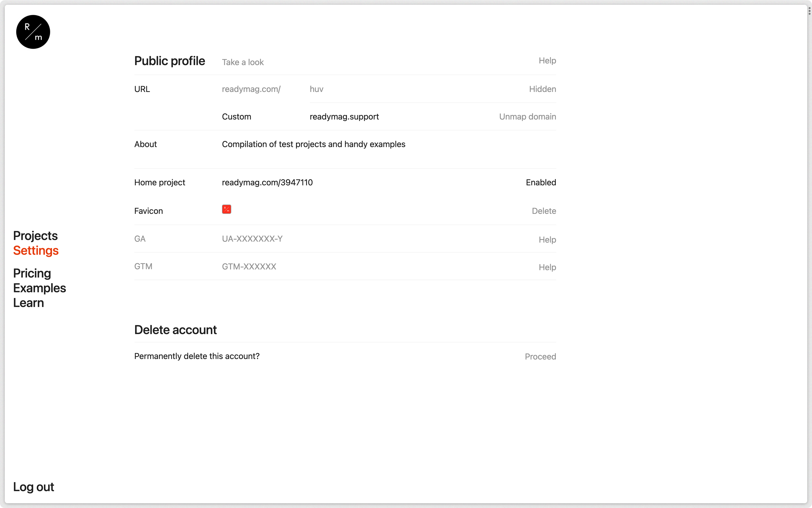Click the Delete account heading

(175, 330)
